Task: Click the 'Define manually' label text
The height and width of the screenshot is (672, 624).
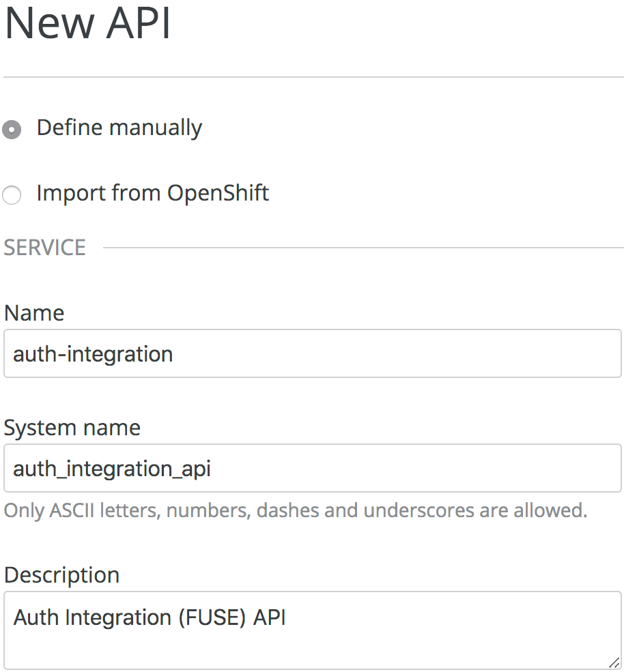Action: [x=119, y=128]
